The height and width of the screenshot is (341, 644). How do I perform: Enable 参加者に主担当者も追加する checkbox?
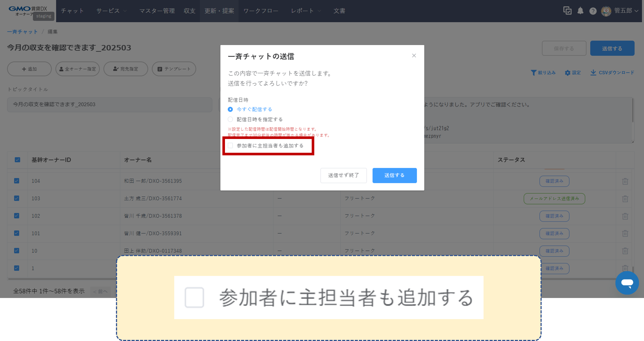tap(230, 145)
